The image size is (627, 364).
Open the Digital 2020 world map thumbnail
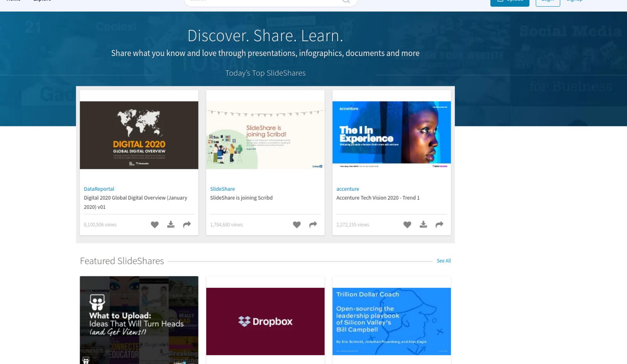pyautogui.click(x=139, y=135)
